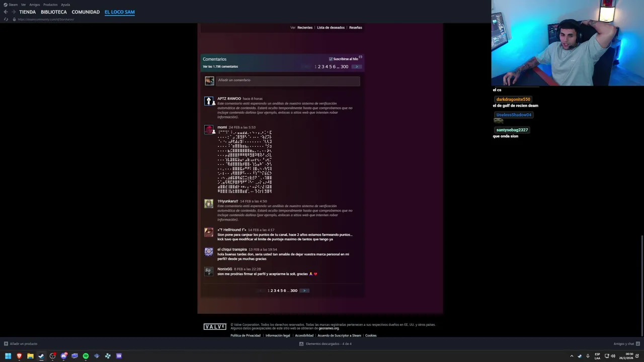Screen dimensions: 644x362
Task: Open the Reseñas link
Action: (x=356, y=28)
